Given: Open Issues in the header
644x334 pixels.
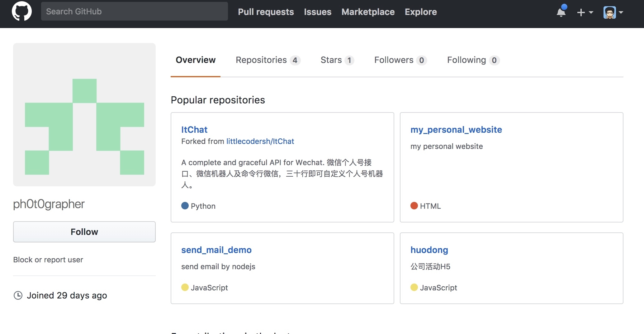Looking at the screenshot, I should [318, 12].
